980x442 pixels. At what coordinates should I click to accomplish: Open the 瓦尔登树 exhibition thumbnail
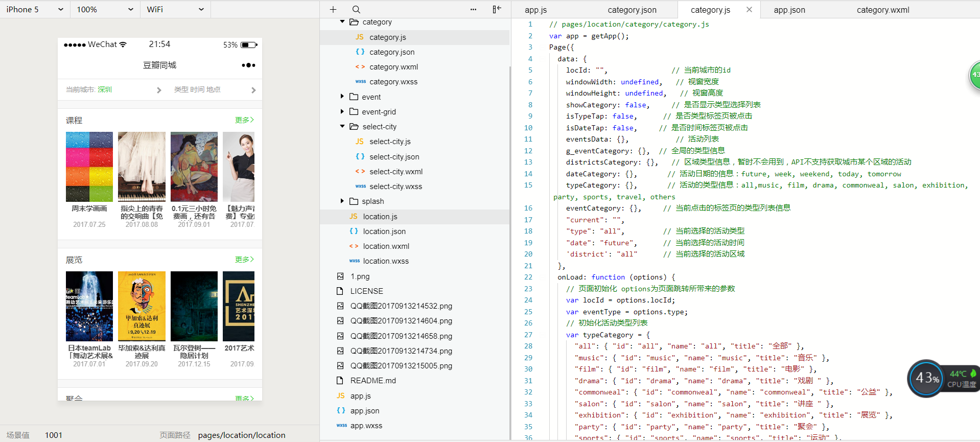pyautogui.click(x=194, y=306)
